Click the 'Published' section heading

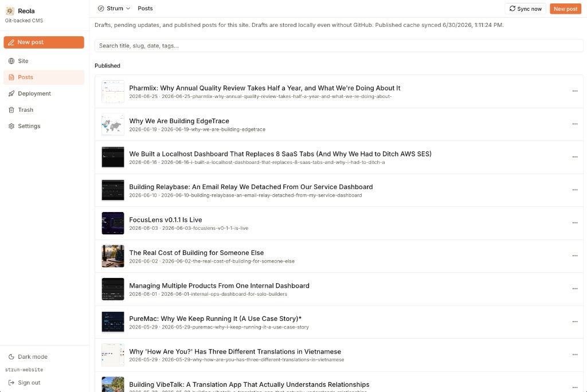tap(107, 65)
